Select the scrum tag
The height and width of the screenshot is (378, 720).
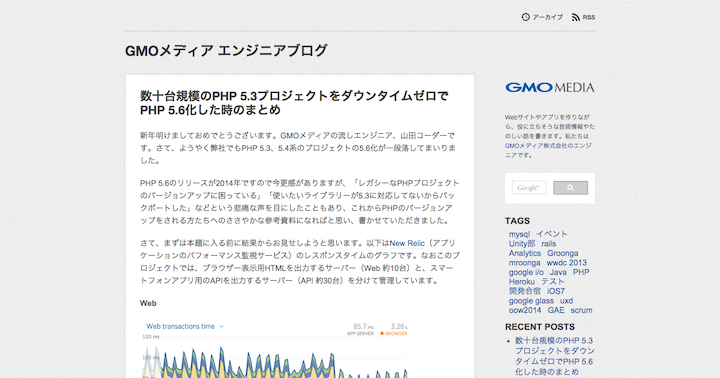point(581,310)
